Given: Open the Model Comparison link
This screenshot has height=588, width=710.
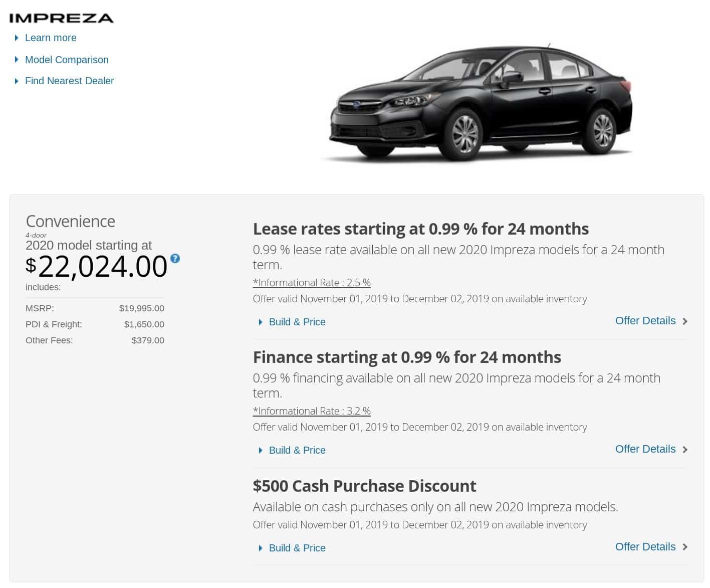Looking at the screenshot, I should [67, 60].
